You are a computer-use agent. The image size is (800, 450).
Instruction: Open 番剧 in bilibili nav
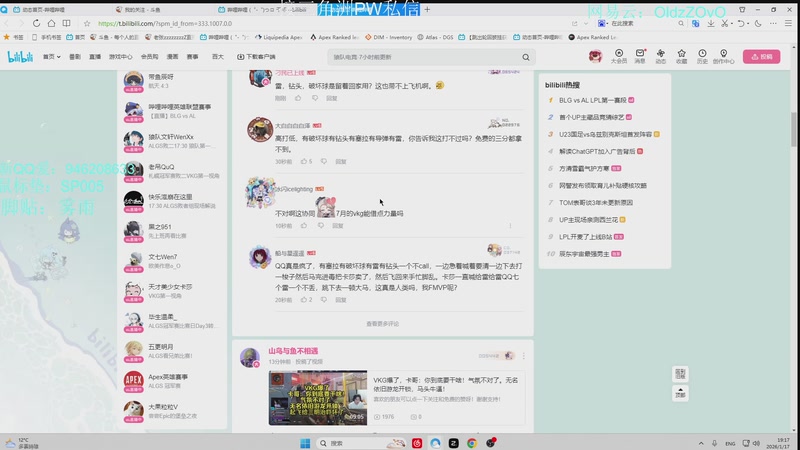pos(75,57)
